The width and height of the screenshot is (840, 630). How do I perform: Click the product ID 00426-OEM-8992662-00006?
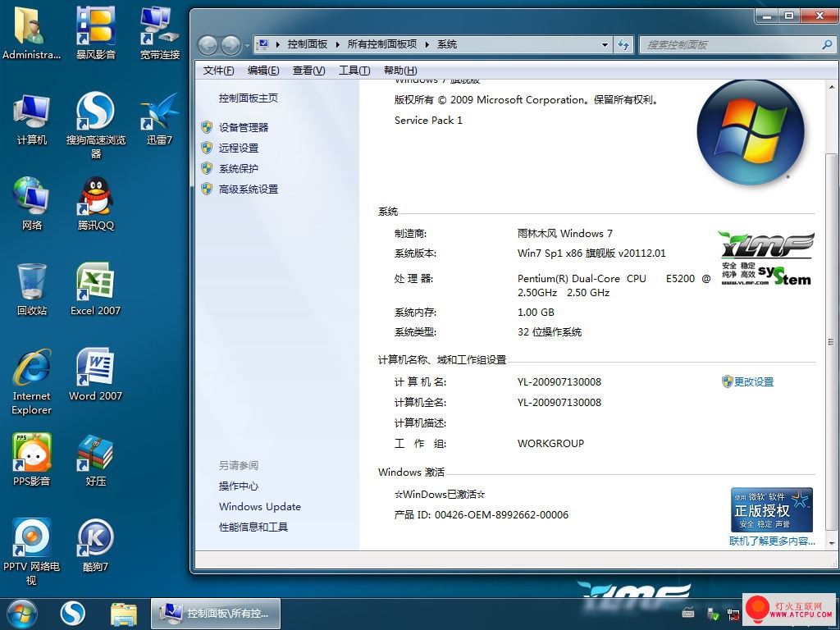tap(501, 515)
